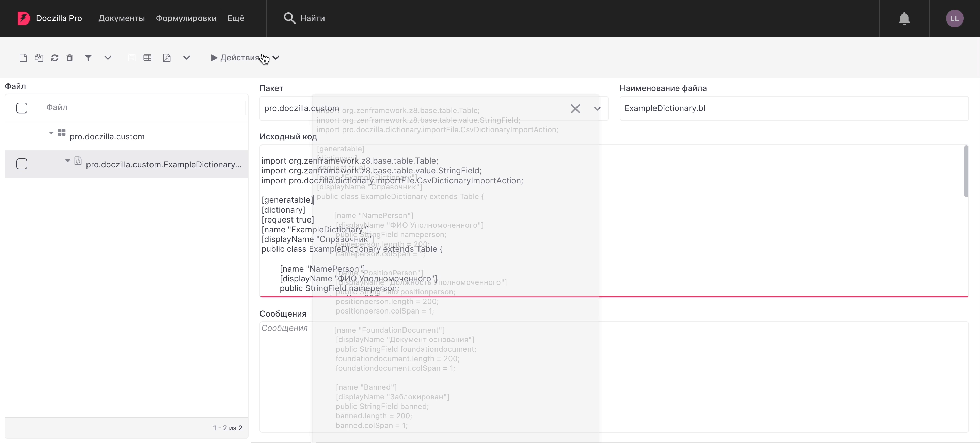
Task: Copy the record with the duplicate icon
Action: [x=39, y=58]
